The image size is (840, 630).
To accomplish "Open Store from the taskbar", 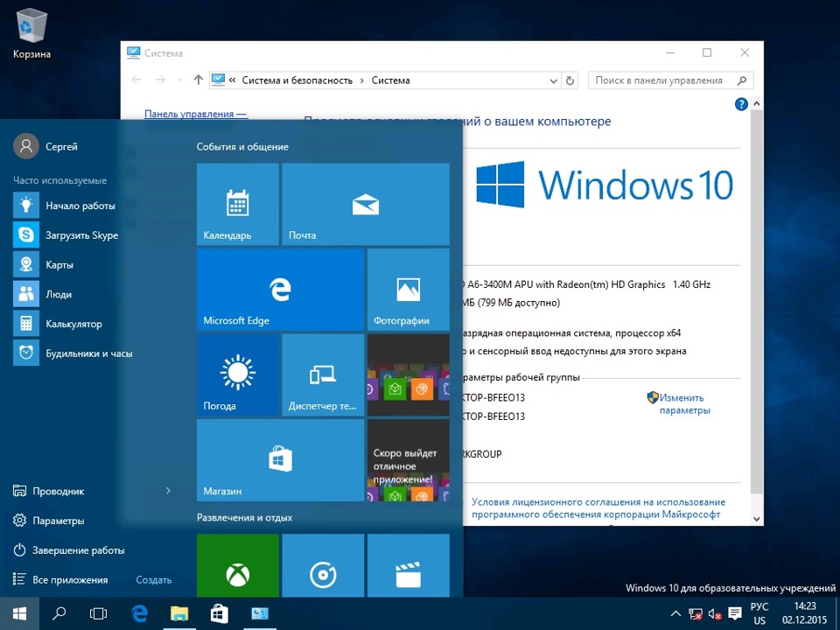I will pos(219,613).
